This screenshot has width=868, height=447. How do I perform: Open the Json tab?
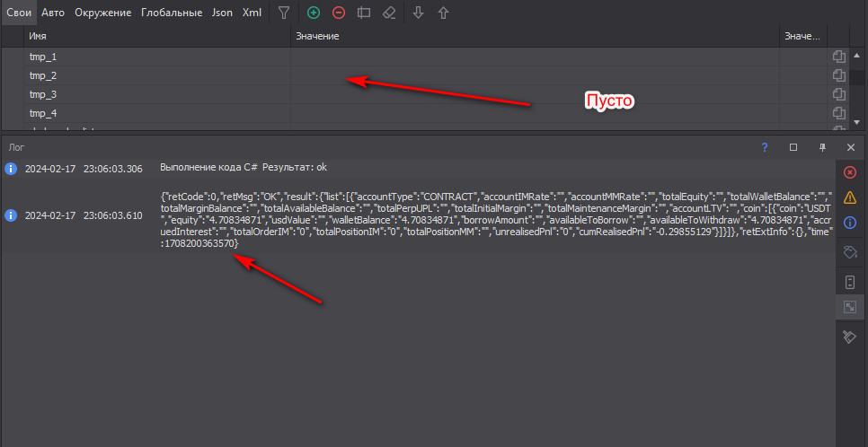click(222, 13)
